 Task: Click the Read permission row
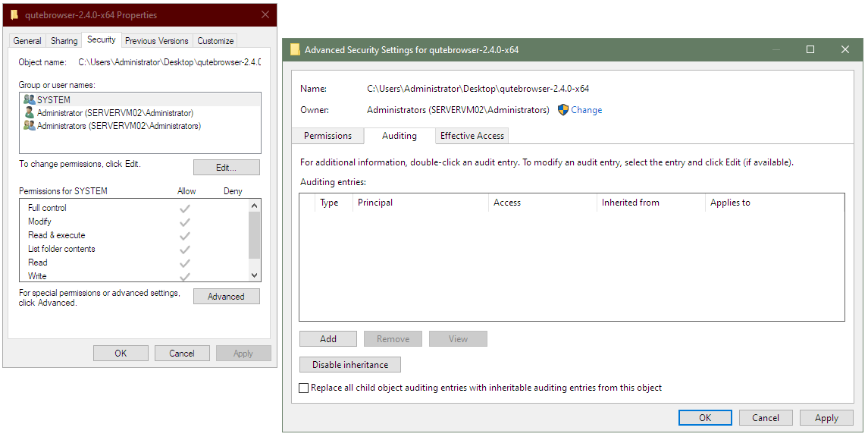pos(134,263)
